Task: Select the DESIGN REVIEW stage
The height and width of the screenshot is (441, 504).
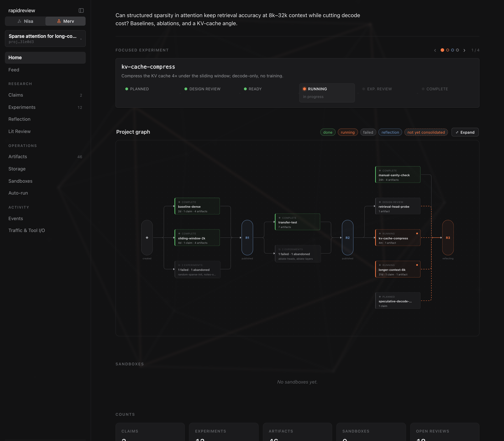Action: coord(209,93)
